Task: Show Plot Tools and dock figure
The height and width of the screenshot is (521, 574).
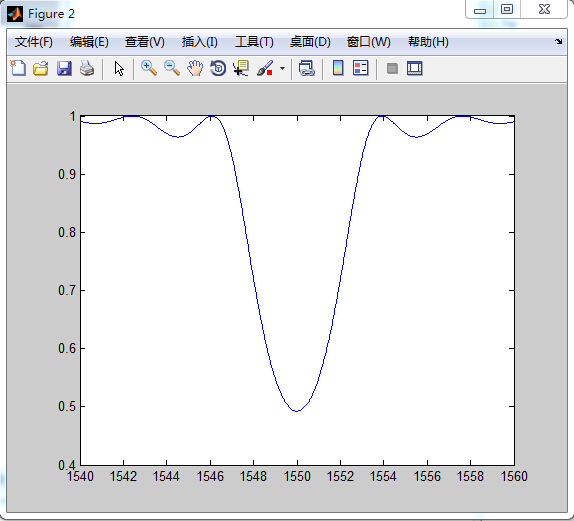Action: tap(415, 68)
